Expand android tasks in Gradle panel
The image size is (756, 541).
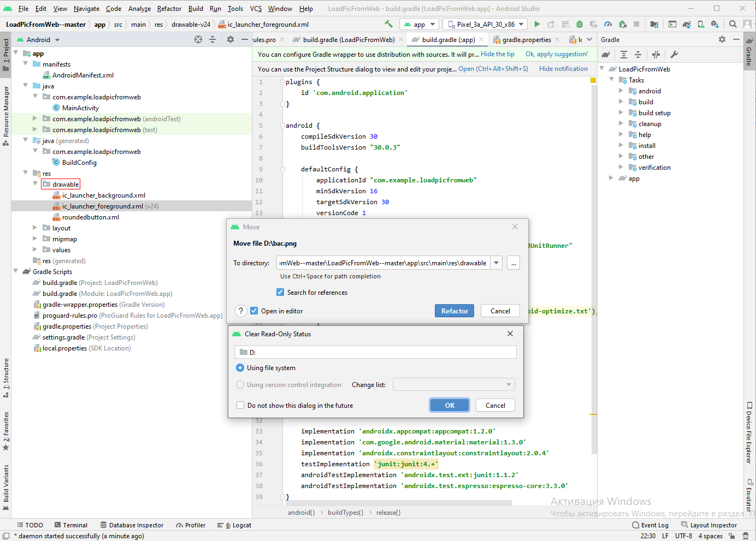click(x=621, y=91)
